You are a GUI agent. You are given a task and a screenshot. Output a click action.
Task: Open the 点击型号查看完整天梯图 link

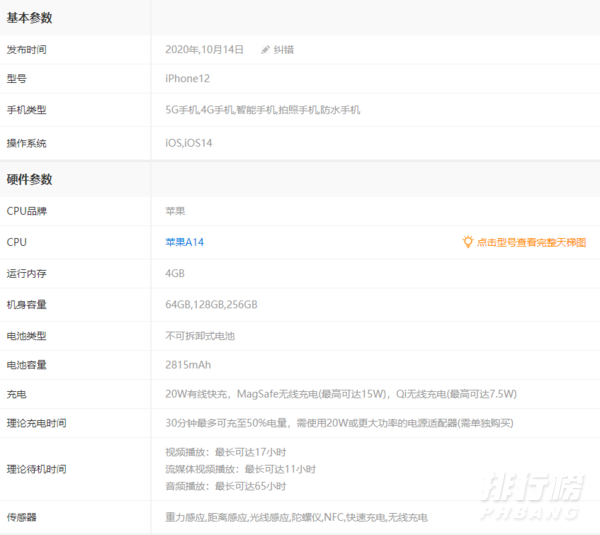click(x=531, y=242)
